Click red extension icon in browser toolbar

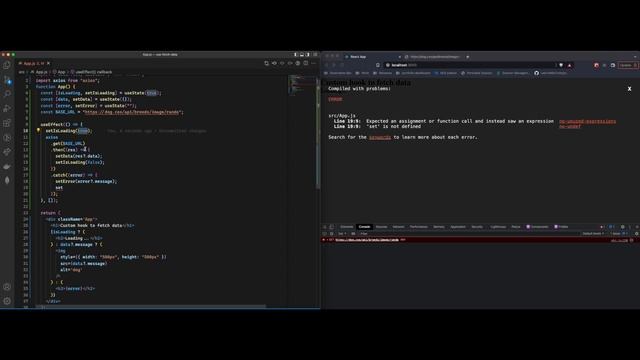coord(596,65)
